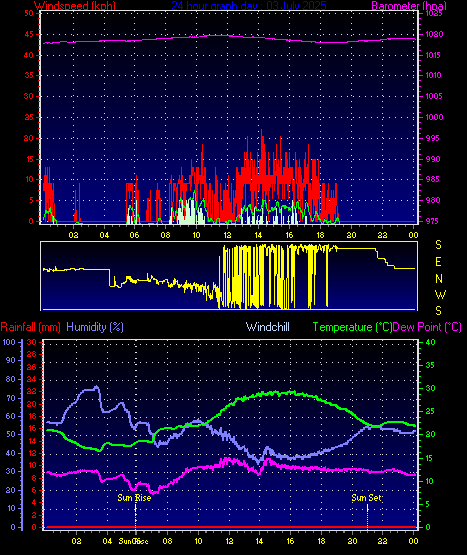Click the "1005" barometer axis value
Screen dimensions: 467x555
tap(434, 96)
